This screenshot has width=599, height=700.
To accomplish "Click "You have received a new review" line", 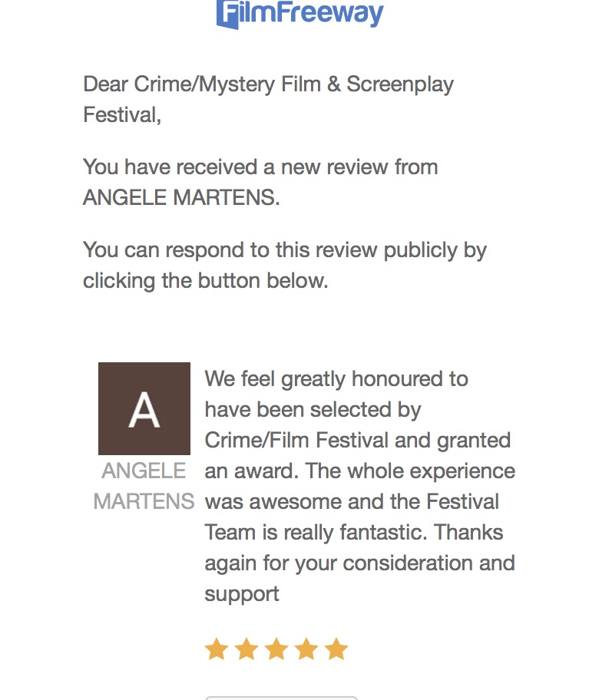I will 260,167.
